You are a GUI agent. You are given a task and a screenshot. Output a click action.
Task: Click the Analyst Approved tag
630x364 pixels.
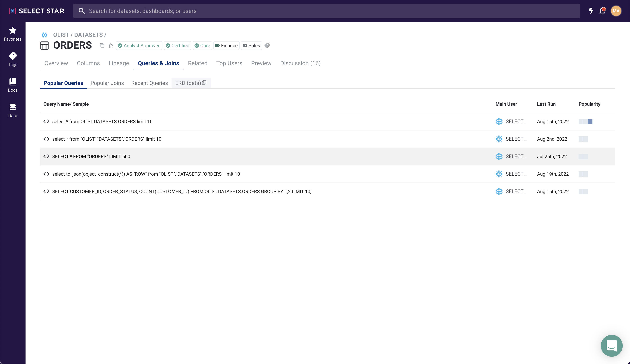139,46
